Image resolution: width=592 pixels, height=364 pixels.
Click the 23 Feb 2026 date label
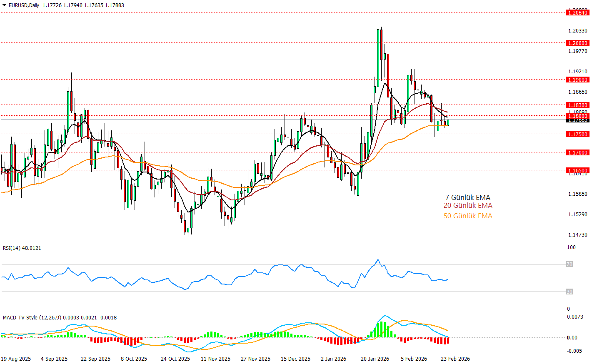455,359
